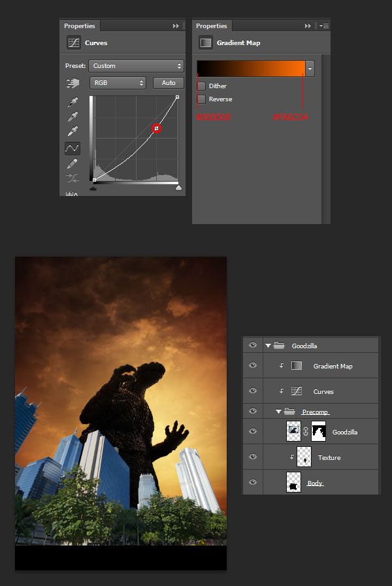Viewport: 392px width, 586px height.
Task: Click the Gradient Map icon in Properties header
Action: pos(206,42)
